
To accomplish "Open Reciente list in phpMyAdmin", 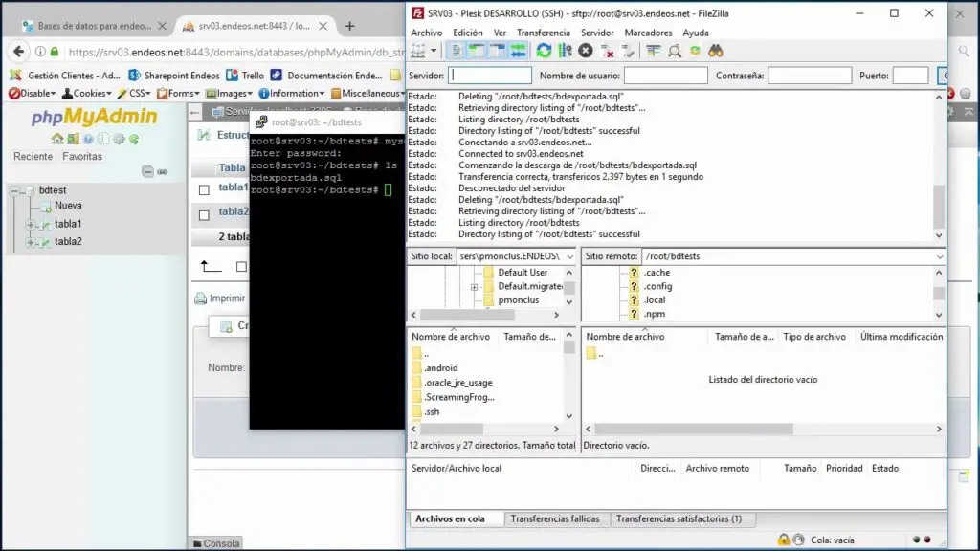I will pyautogui.click(x=33, y=157).
